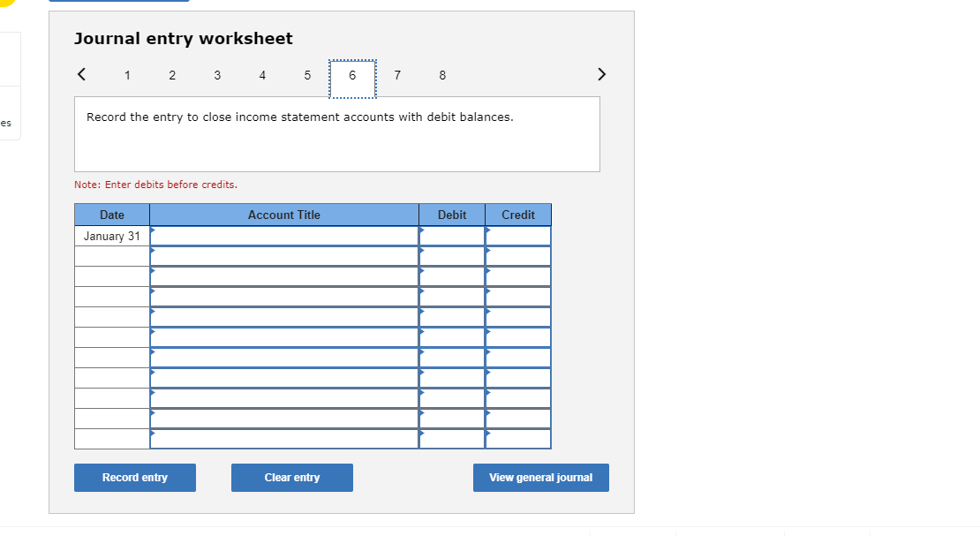
Task: Go to previous journal entry arrow
Action: point(81,74)
